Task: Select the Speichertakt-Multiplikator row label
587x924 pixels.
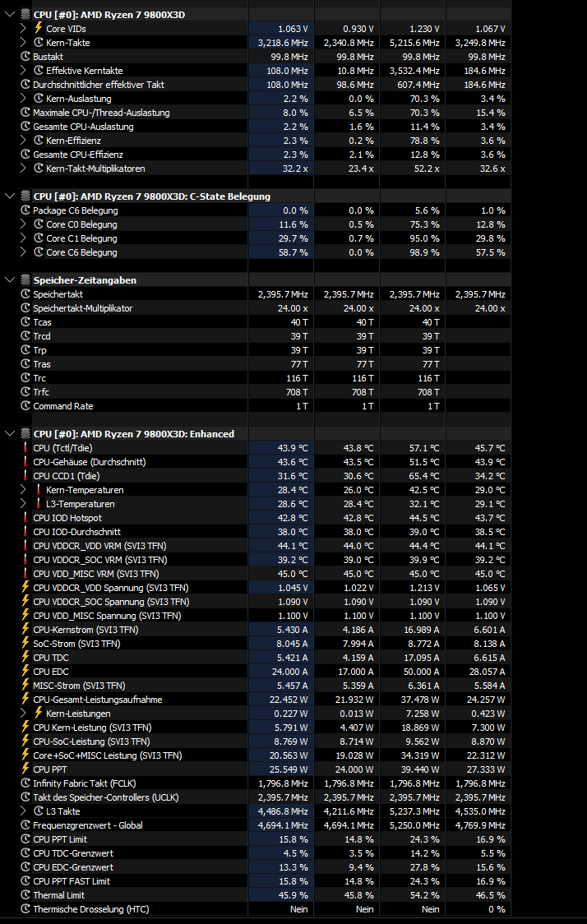Action: coord(83,308)
